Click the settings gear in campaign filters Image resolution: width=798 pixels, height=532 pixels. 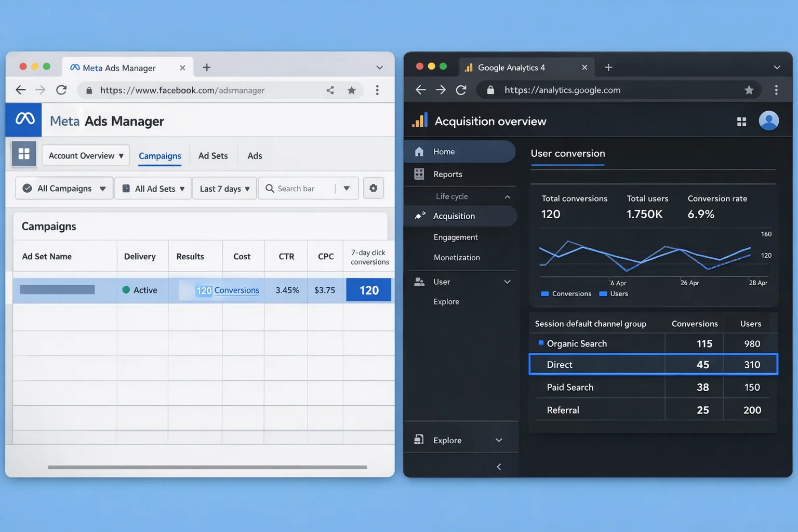(373, 188)
